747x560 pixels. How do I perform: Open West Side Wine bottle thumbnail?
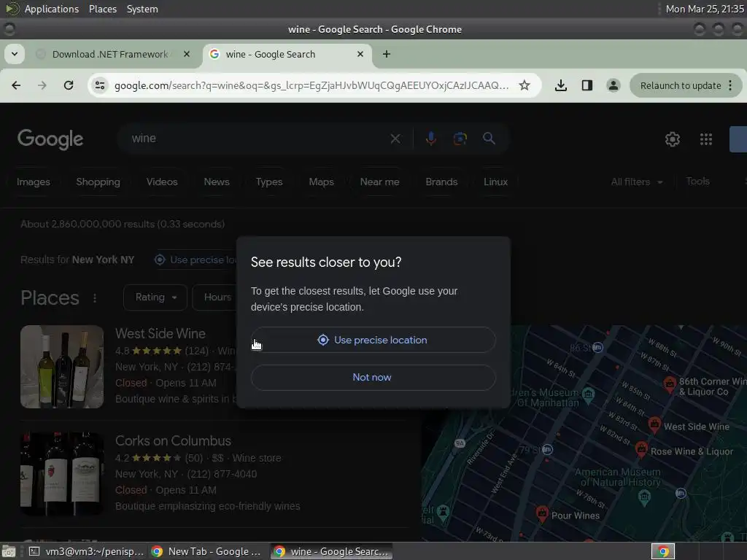coord(62,367)
